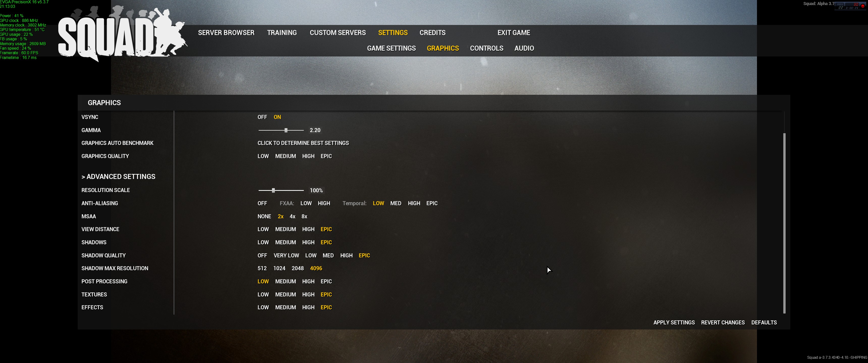
Task: Set Graphics Quality to HIGH
Action: [x=308, y=156]
